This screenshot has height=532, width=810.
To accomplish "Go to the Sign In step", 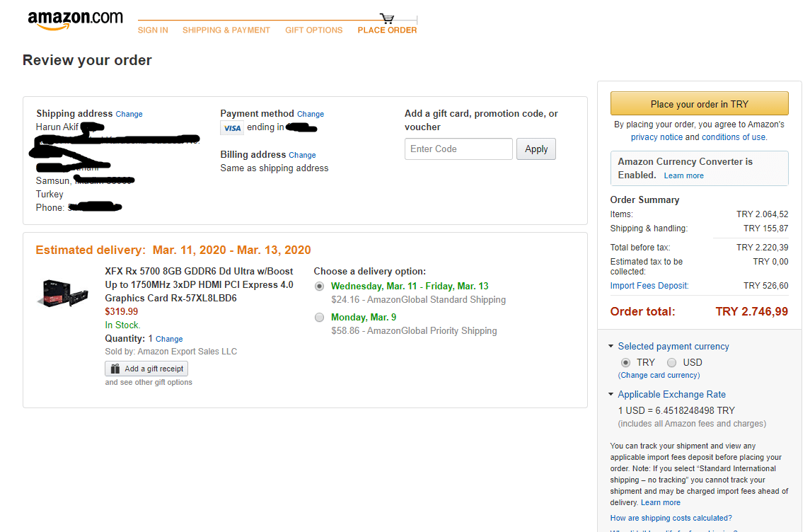I will tap(153, 30).
